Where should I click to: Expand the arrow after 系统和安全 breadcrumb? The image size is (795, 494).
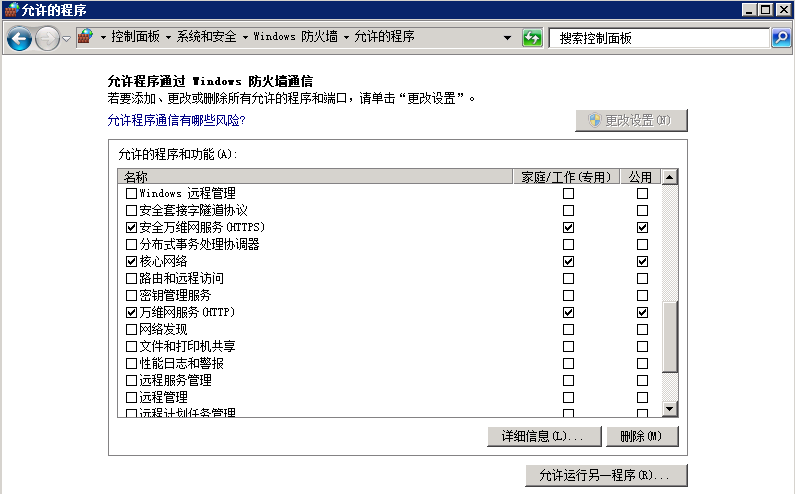[x=246, y=37]
